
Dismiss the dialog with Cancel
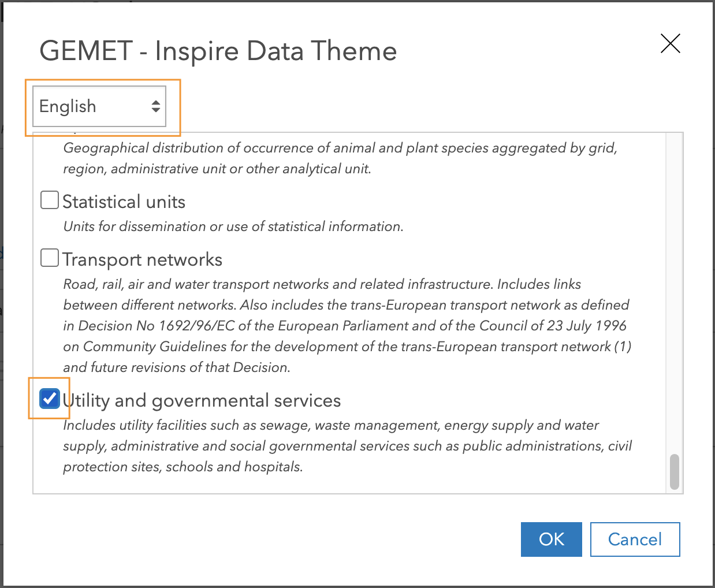pos(635,539)
